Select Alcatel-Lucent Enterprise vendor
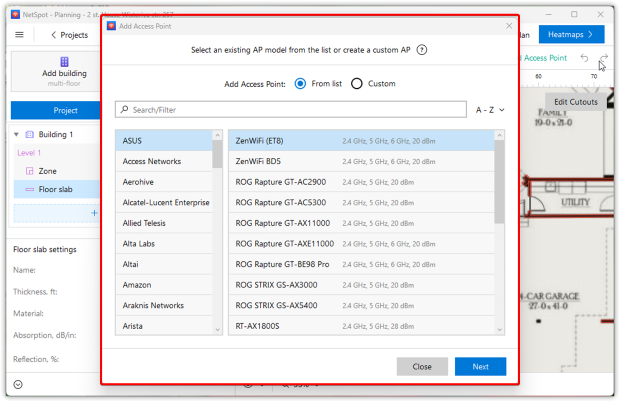 (x=164, y=202)
